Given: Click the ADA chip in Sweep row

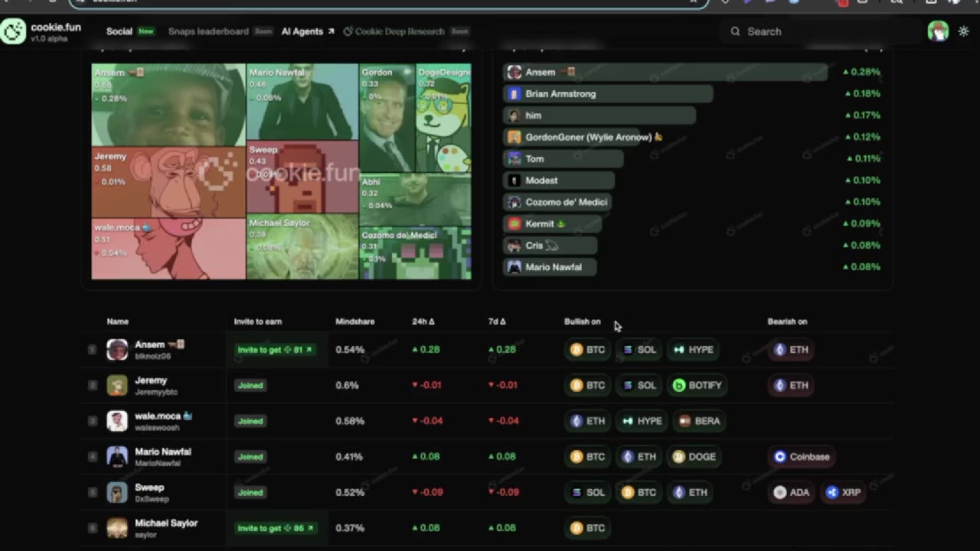Looking at the screenshot, I should [x=791, y=493].
